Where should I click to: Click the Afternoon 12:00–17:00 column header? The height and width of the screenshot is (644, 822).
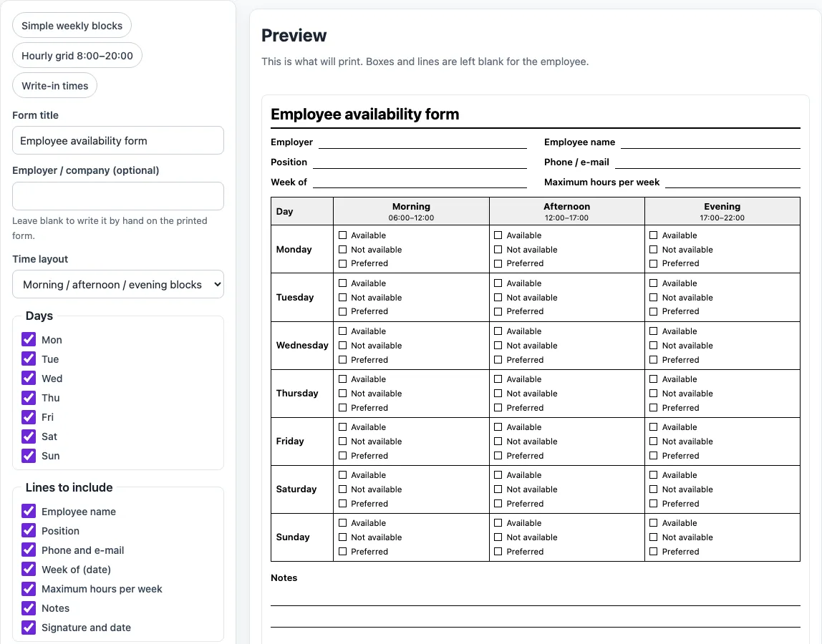(x=566, y=211)
